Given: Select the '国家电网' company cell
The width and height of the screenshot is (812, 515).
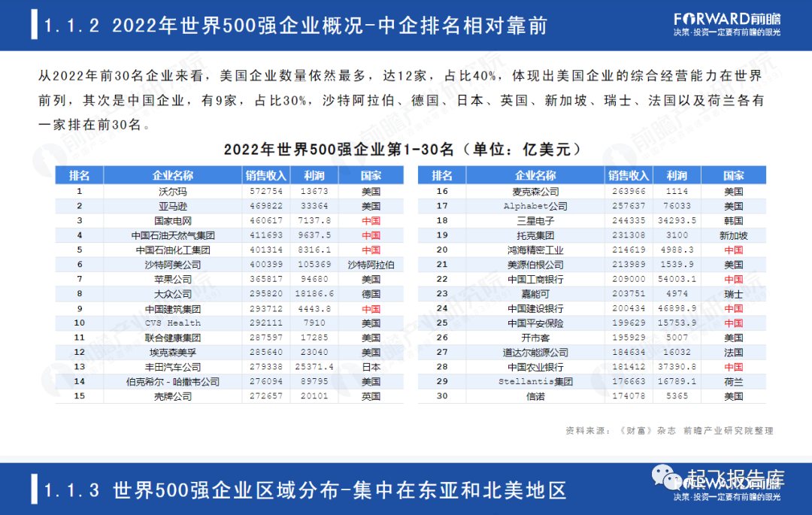Looking at the screenshot, I should tap(172, 221).
